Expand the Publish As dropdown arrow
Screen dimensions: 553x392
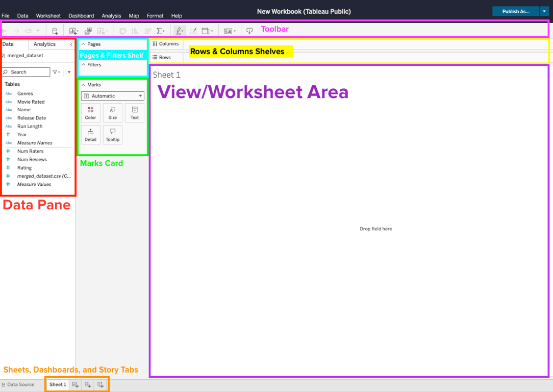pos(544,11)
